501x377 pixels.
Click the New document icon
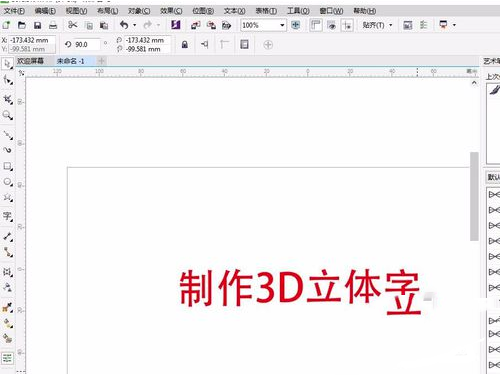[x=6, y=25]
